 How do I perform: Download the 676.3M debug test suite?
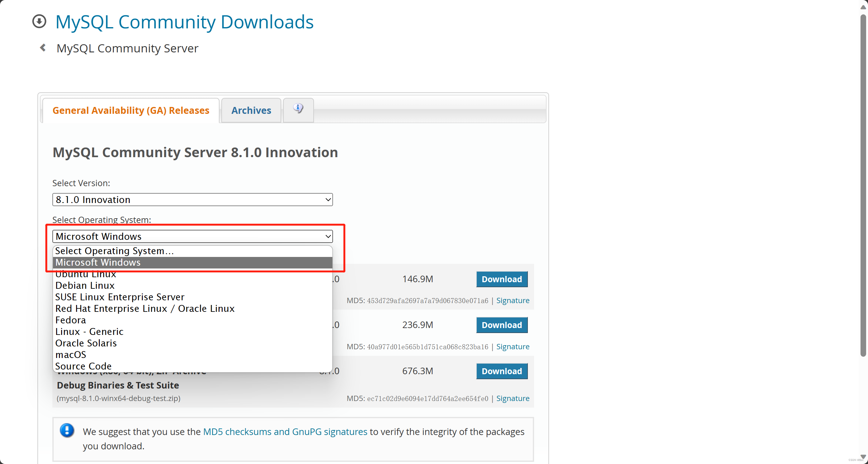(501, 371)
